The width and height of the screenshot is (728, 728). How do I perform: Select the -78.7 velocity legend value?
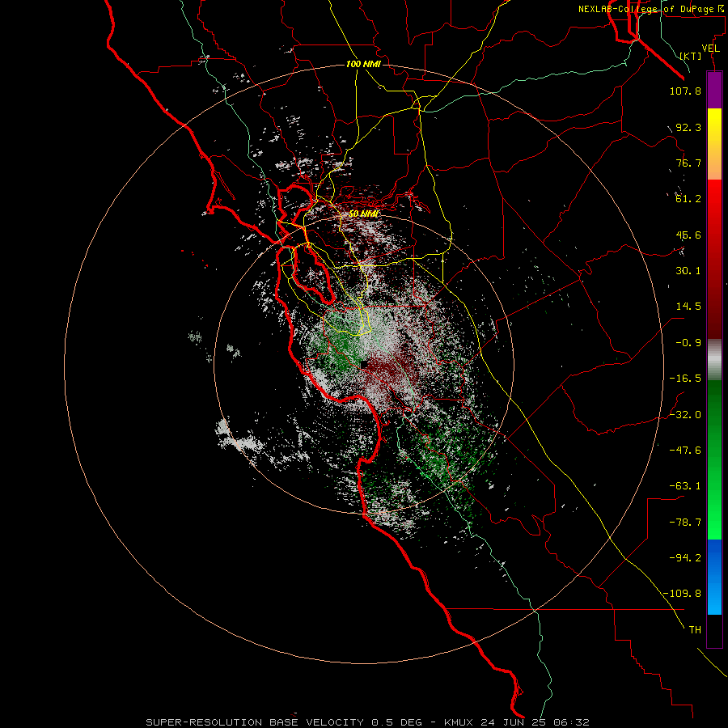click(685, 523)
